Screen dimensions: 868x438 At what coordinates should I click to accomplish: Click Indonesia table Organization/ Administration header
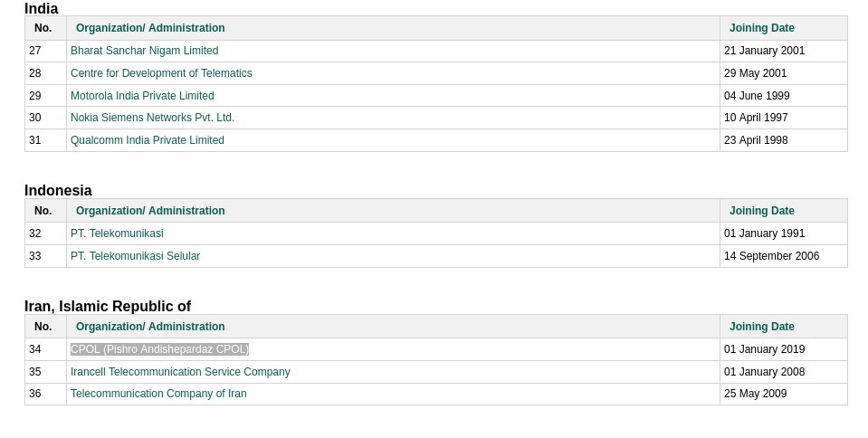150,211
